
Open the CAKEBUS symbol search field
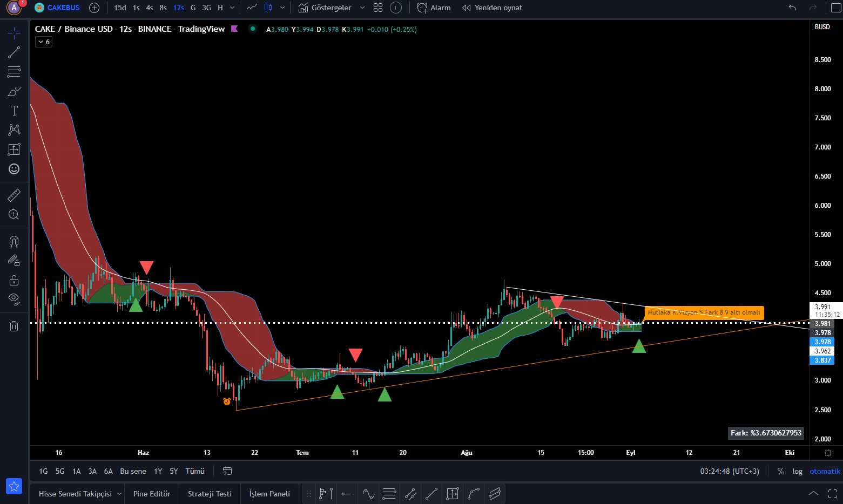tap(57, 8)
